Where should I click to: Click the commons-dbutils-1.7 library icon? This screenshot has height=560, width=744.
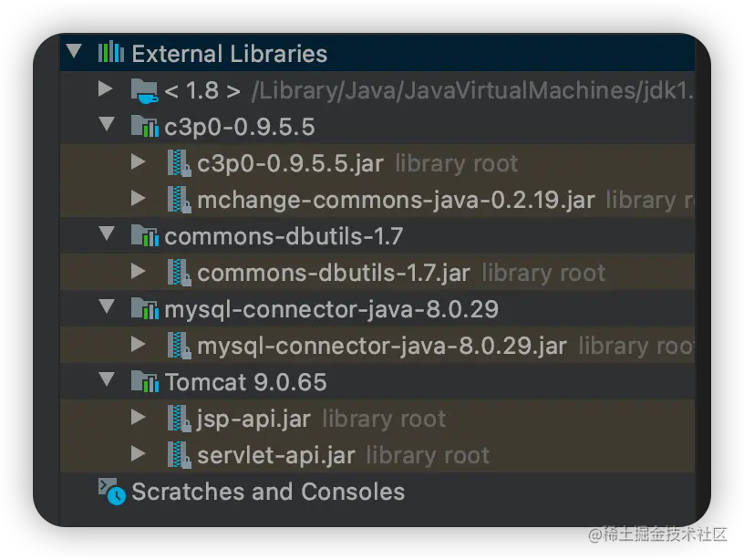point(144,236)
